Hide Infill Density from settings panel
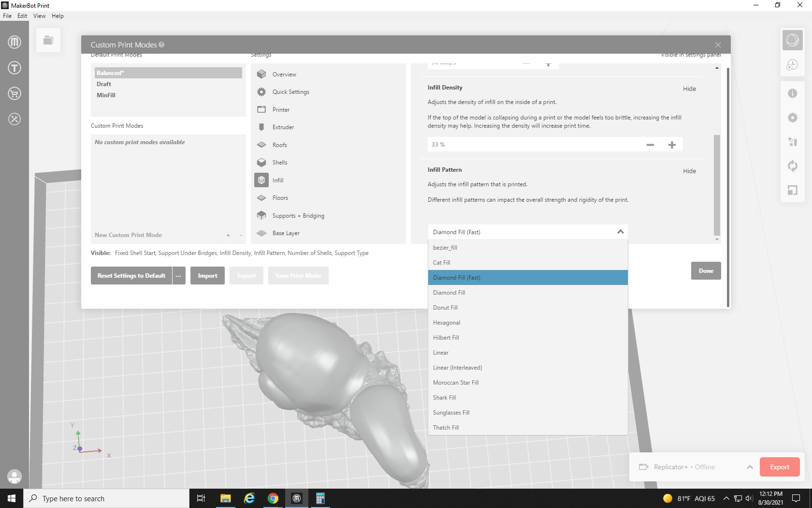Screen dimensions: 812x508 tap(689, 89)
